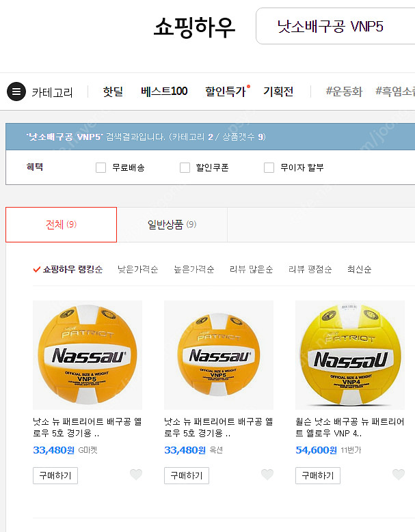Open the 카테고리 hamburger menu icon
The height and width of the screenshot is (532, 415).
point(16,92)
